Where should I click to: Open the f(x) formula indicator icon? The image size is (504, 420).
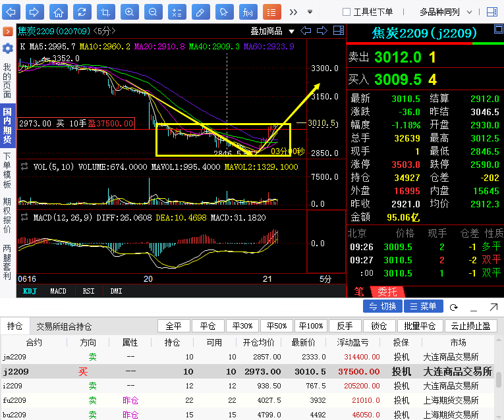[x=248, y=12]
